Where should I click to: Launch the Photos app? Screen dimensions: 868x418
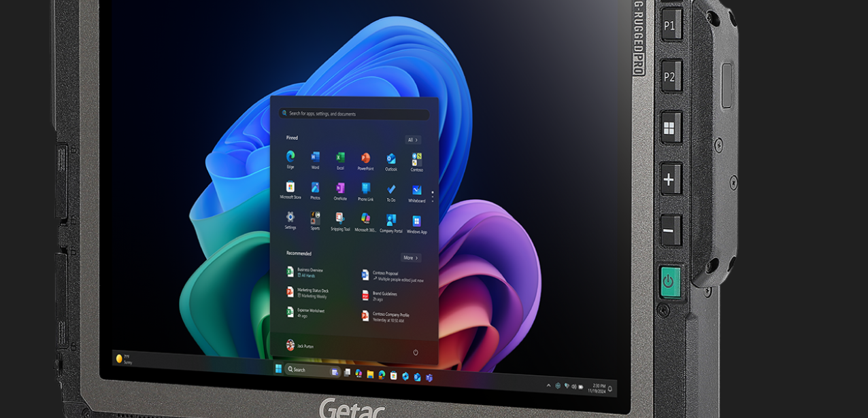[x=316, y=191]
